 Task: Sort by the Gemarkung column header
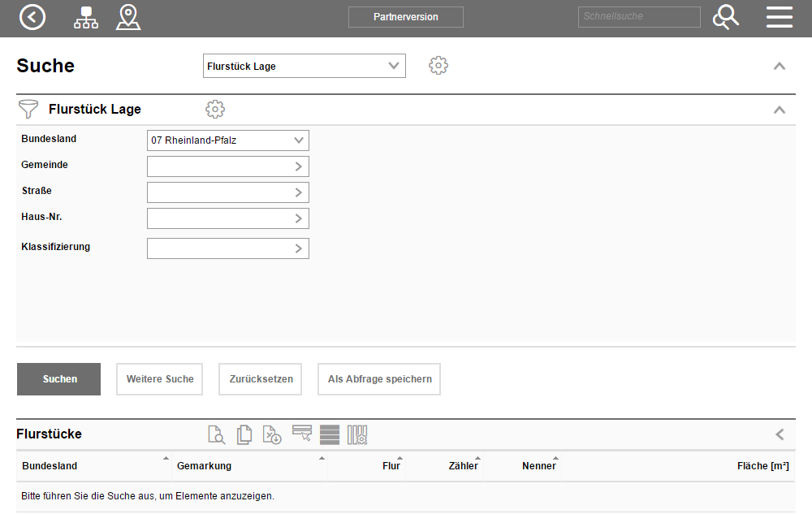pos(205,466)
